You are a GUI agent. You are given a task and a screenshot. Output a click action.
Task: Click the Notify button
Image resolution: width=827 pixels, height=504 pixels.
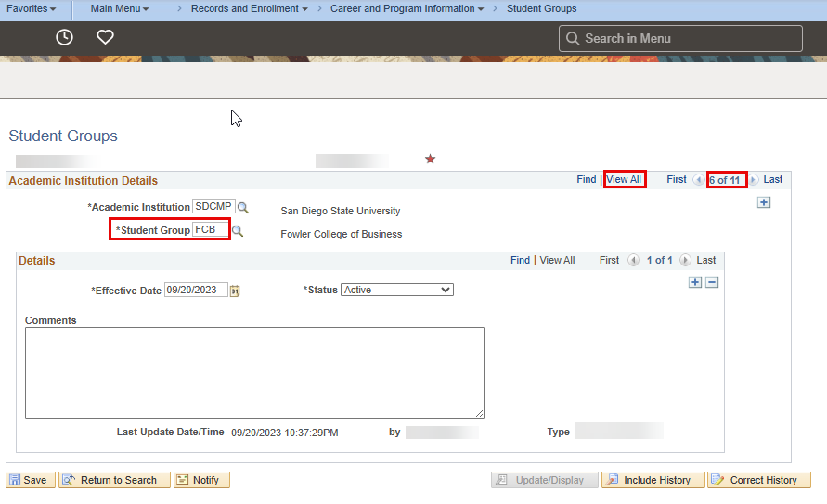(202, 480)
